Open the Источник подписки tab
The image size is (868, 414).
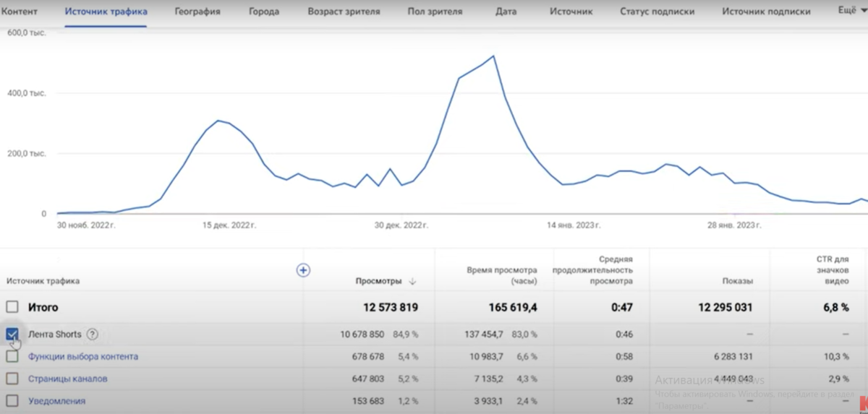click(x=766, y=12)
